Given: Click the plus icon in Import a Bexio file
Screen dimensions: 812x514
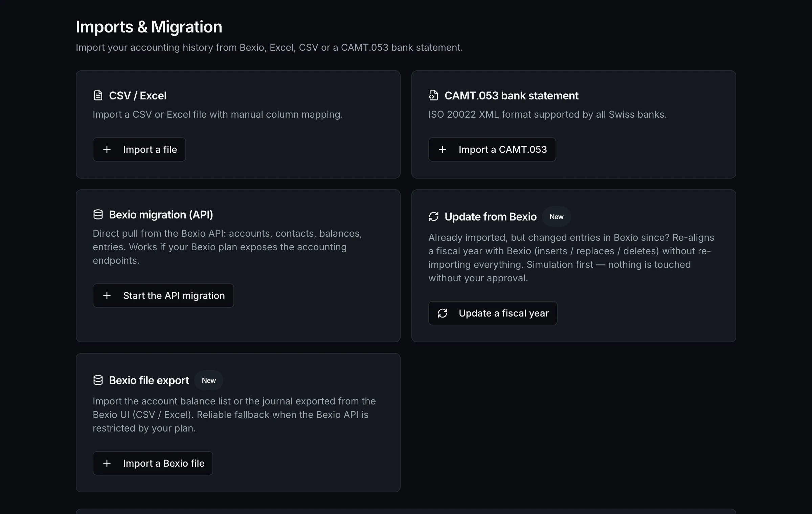Looking at the screenshot, I should pyautogui.click(x=107, y=463).
